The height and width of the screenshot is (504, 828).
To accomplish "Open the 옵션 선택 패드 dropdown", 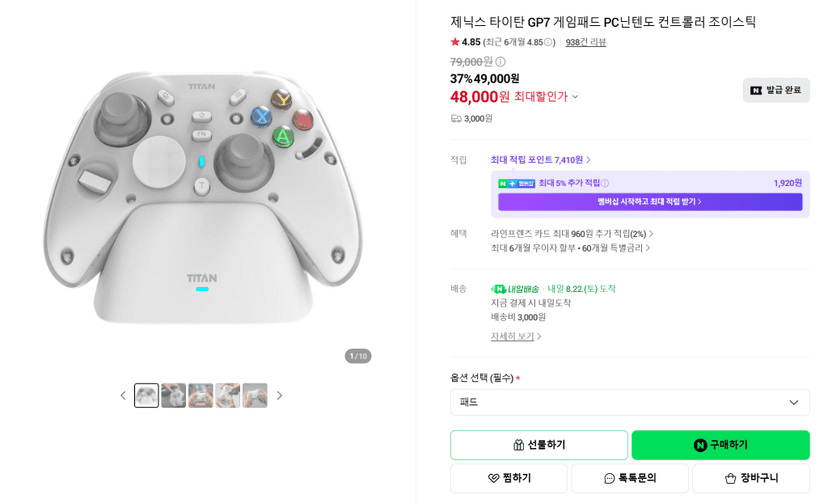I will click(x=629, y=403).
